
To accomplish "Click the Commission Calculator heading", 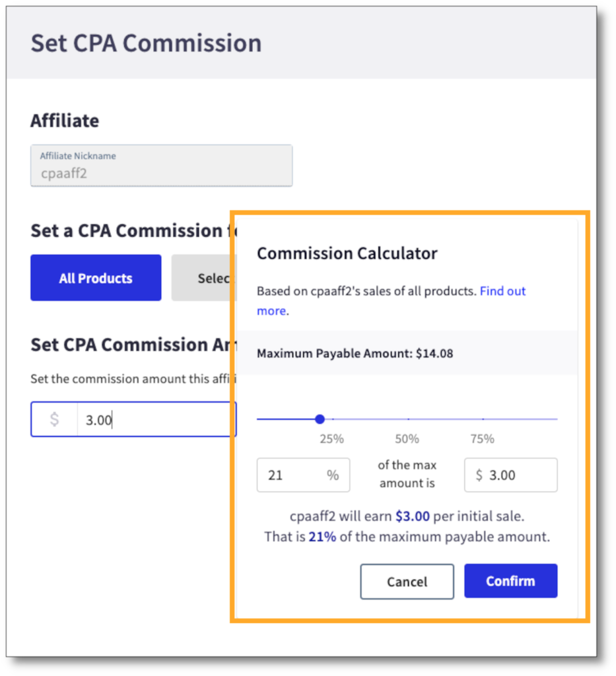I will 347,253.
